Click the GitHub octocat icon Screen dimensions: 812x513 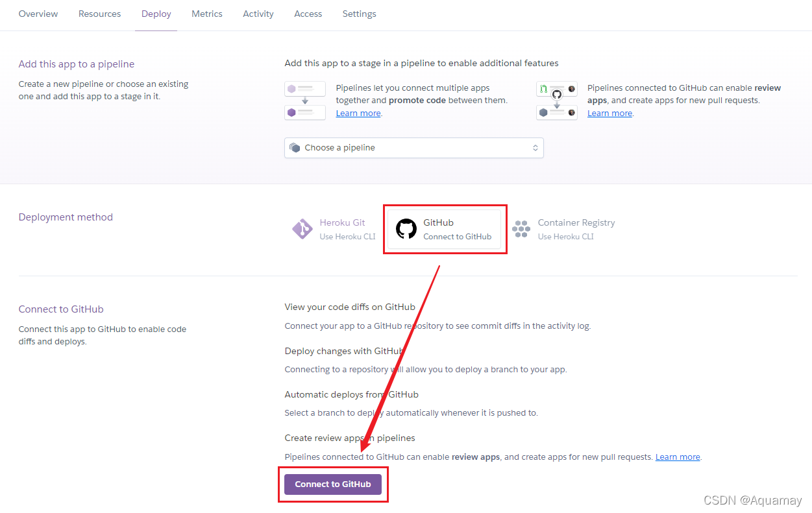tap(406, 229)
